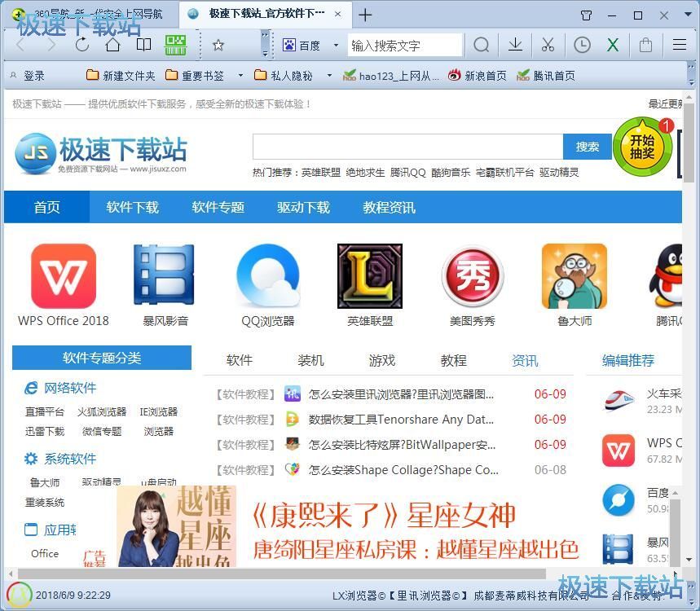Image resolution: width=700 pixels, height=611 pixels.
Task: Open history via the clock icon
Action: [x=580, y=46]
